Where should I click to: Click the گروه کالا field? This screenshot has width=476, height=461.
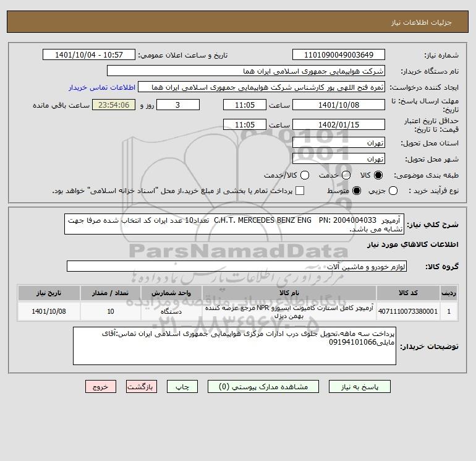pyautogui.click(x=237, y=267)
